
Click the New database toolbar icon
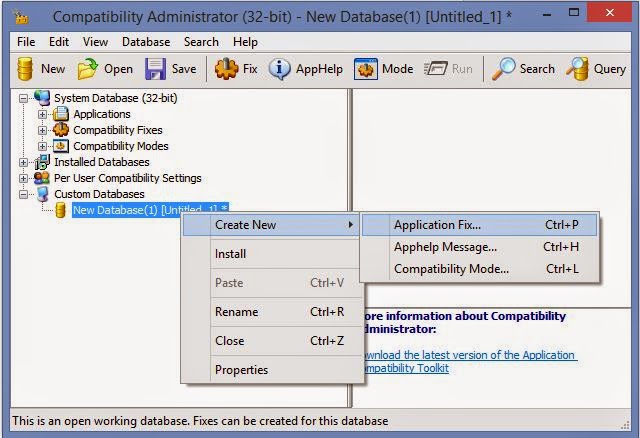[x=25, y=69]
